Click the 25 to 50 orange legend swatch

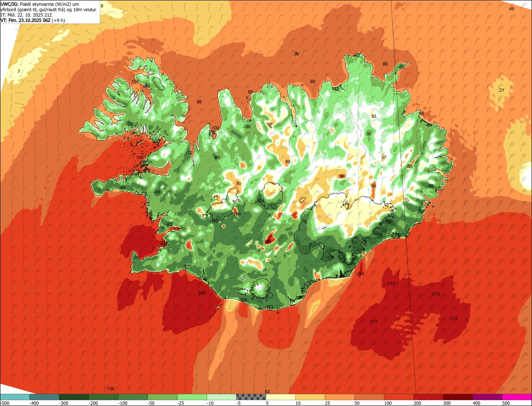[339, 397]
